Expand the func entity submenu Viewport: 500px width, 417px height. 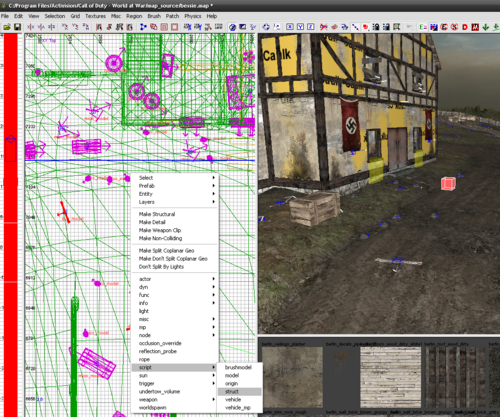[175, 295]
